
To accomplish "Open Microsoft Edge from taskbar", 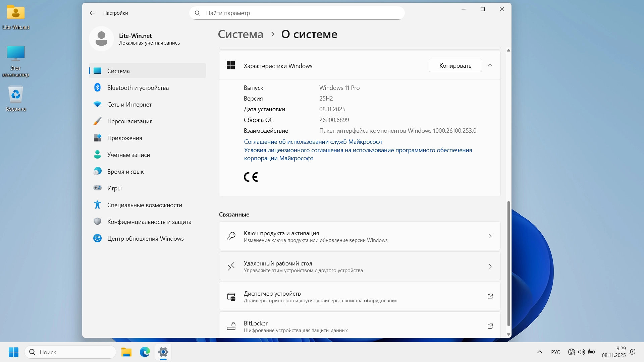I will [145, 352].
